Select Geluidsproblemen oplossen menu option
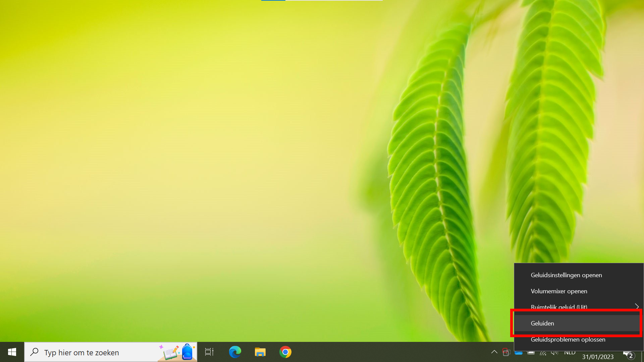Image resolution: width=644 pixels, height=362 pixels. pos(568,340)
